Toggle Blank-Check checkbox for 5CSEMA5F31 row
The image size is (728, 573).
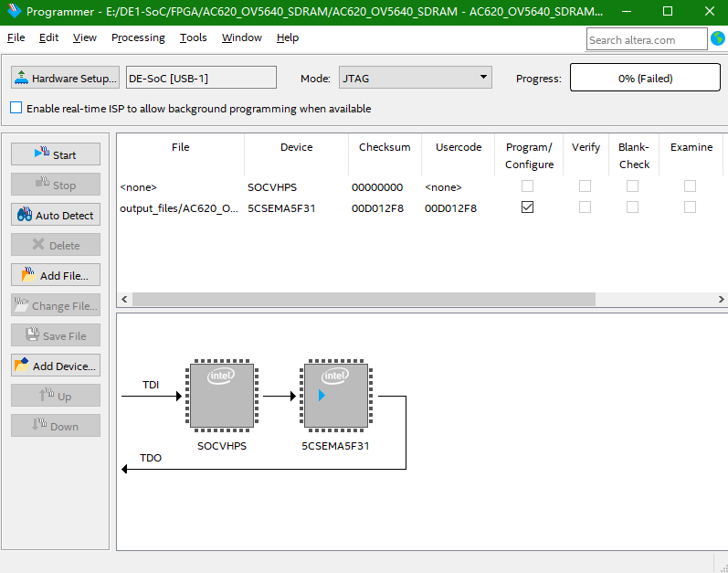(632, 207)
